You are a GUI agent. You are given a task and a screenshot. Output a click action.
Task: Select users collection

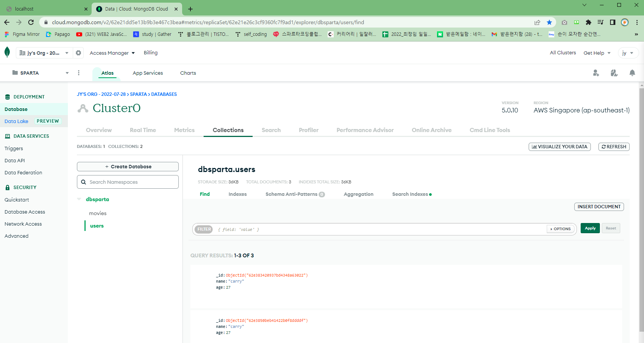click(x=97, y=226)
